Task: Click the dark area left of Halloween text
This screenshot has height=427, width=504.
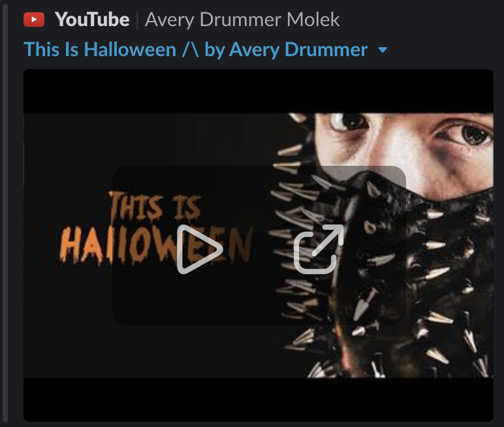Action: (41, 245)
